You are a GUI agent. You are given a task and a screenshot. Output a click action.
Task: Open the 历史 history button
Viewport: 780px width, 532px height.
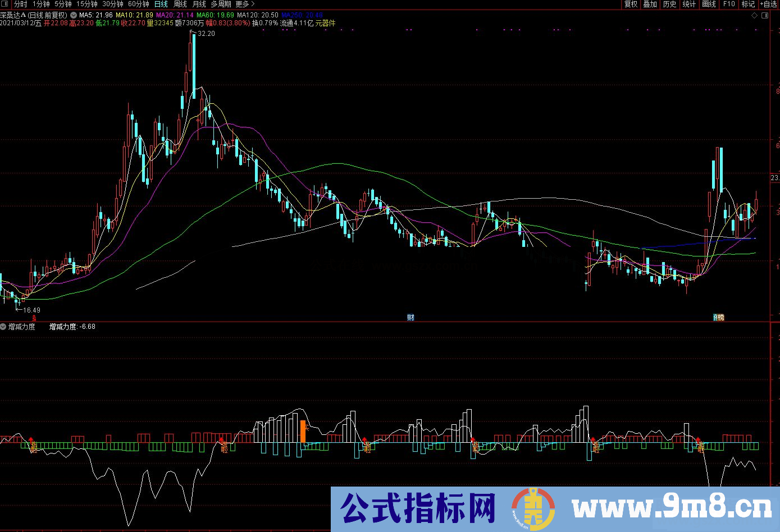670,4
